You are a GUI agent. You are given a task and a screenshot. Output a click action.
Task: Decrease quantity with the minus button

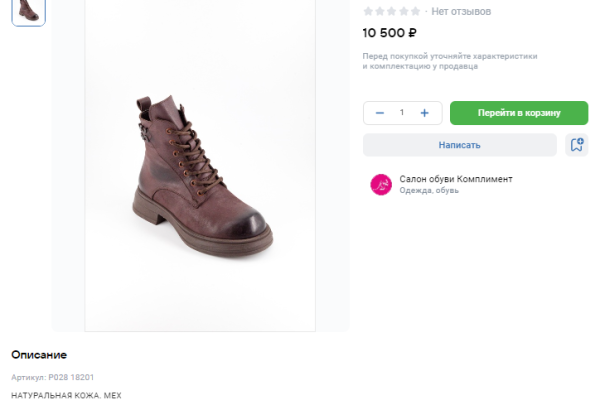(380, 113)
